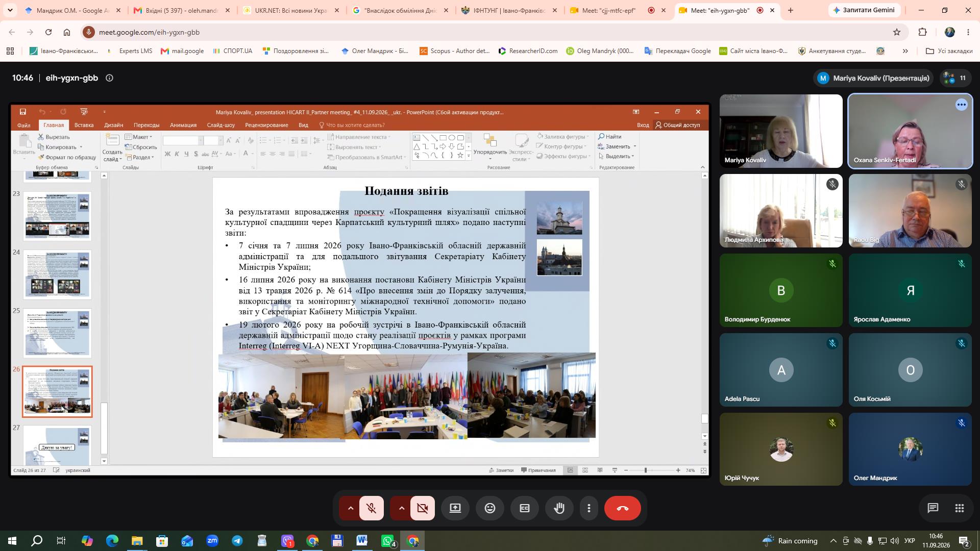Open the Chrome extensions puzzle icon

coord(922,32)
